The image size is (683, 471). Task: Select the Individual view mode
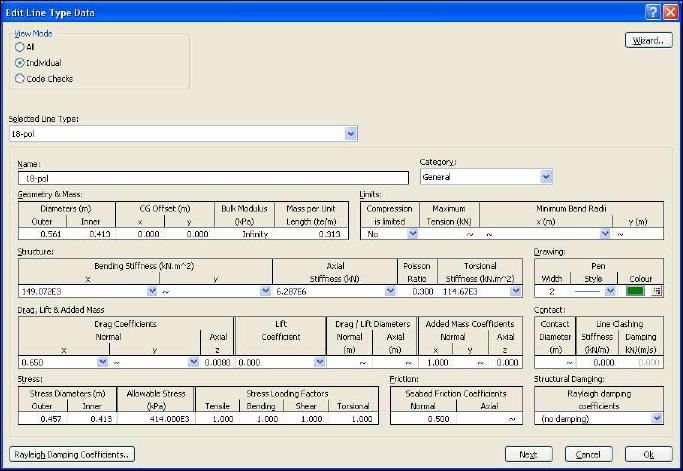point(19,62)
